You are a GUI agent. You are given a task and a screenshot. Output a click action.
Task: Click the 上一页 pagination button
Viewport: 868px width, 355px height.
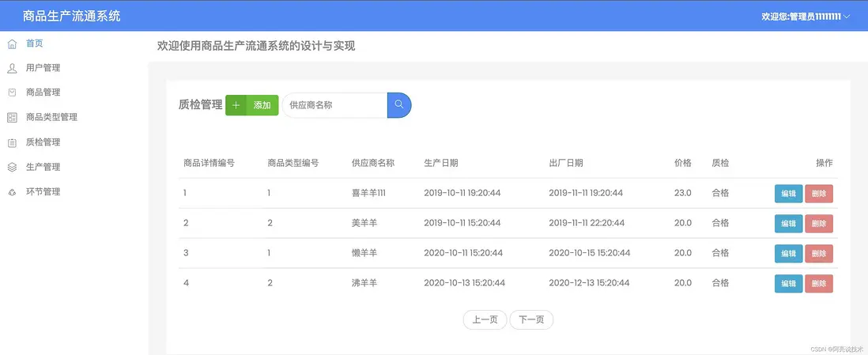pos(485,319)
